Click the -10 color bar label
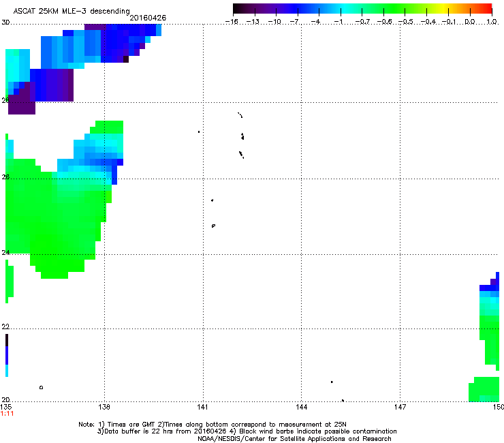Image resolution: width=504 pixels, height=443 pixels. point(274,22)
